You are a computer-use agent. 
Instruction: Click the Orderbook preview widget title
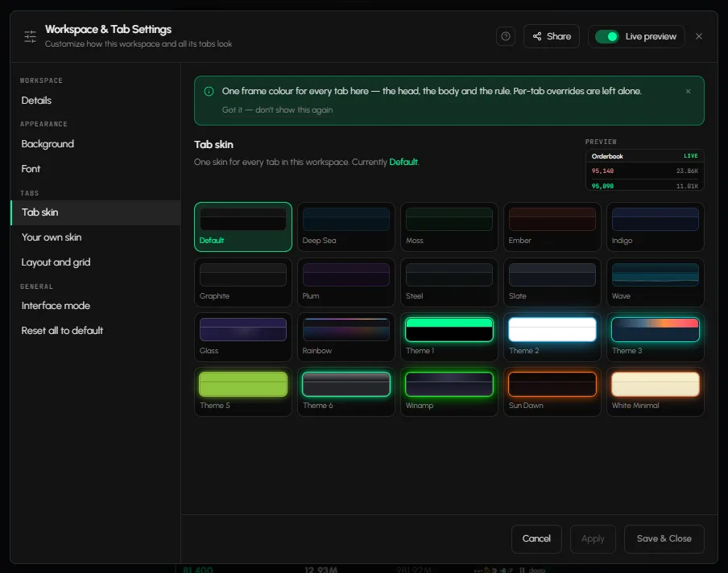(x=607, y=156)
